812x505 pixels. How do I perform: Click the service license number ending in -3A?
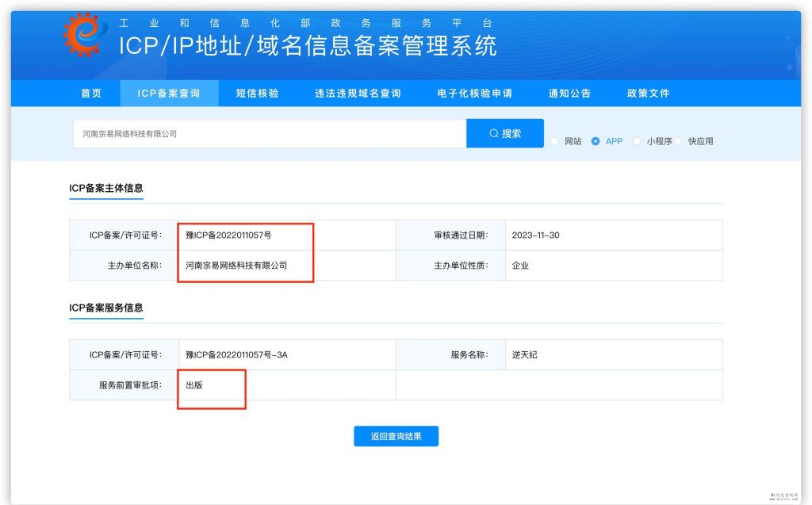(x=236, y=355)
